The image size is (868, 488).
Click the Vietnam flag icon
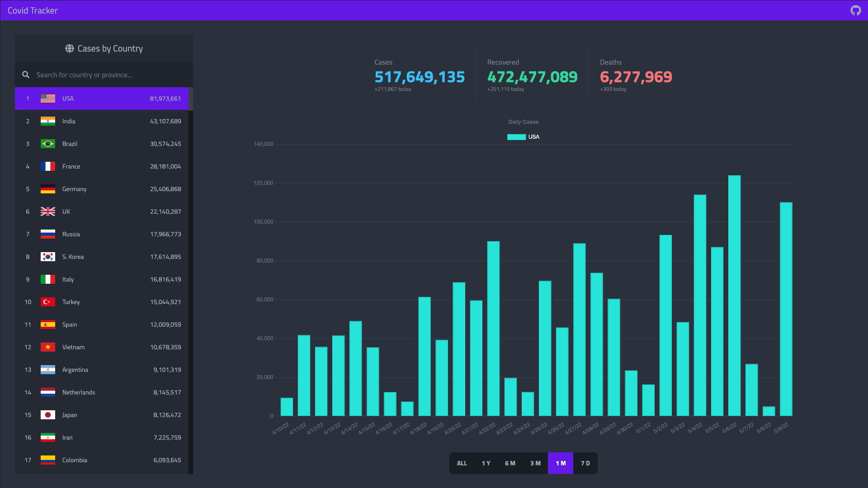click(x=48, y=347)
